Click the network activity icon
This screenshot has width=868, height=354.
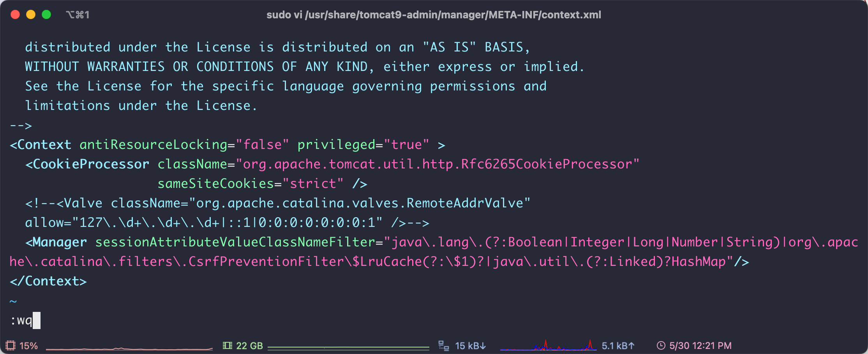tap(443, 346)
